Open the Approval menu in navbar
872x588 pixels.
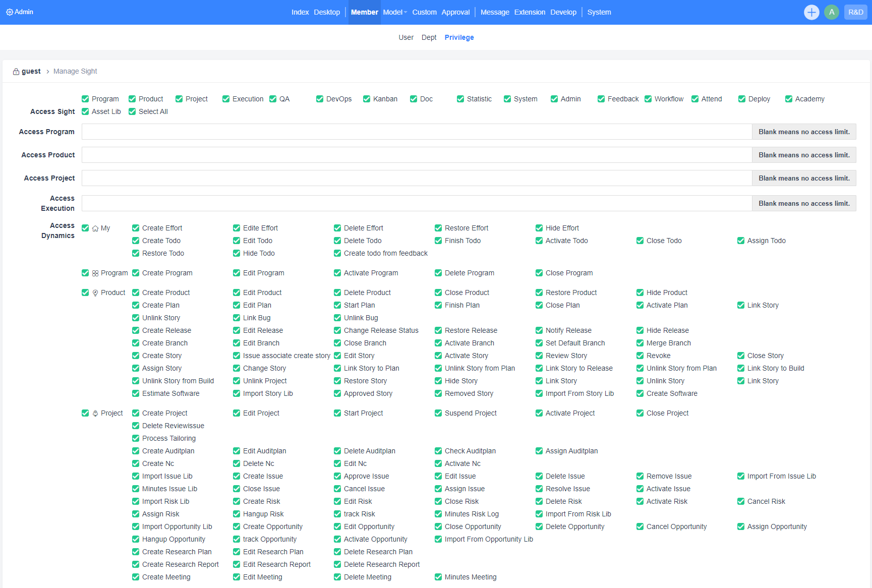tap(455, 12)
